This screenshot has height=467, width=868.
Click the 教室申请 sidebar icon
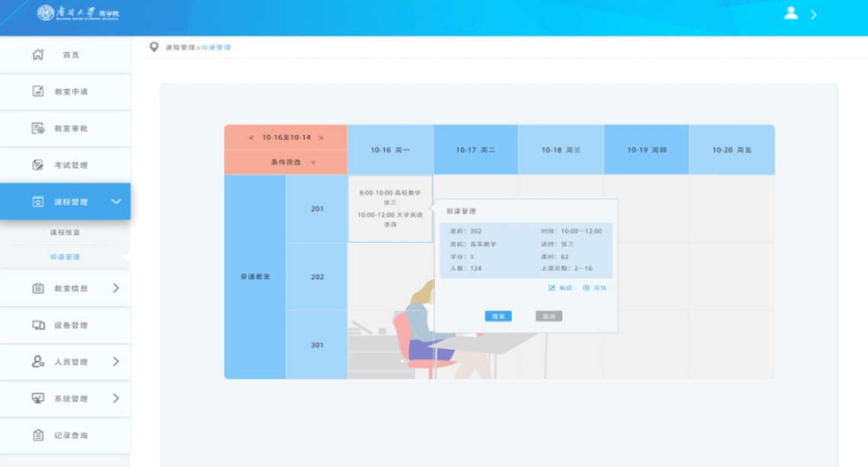point(38,91)
